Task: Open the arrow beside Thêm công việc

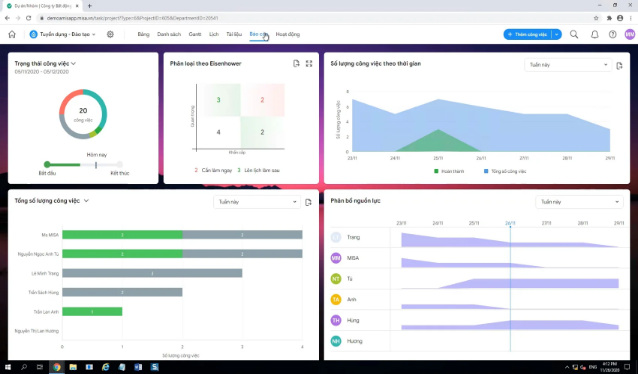Action: point(557,35)
